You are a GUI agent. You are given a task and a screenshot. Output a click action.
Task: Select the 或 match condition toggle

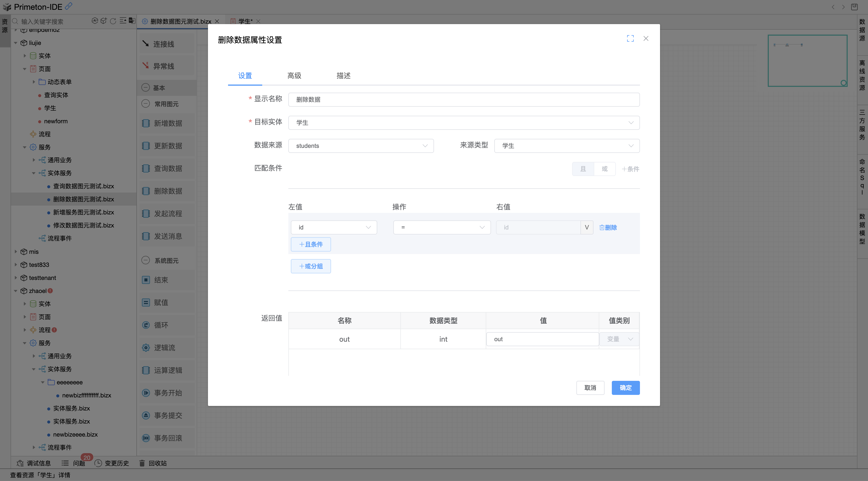coord(605,169)
